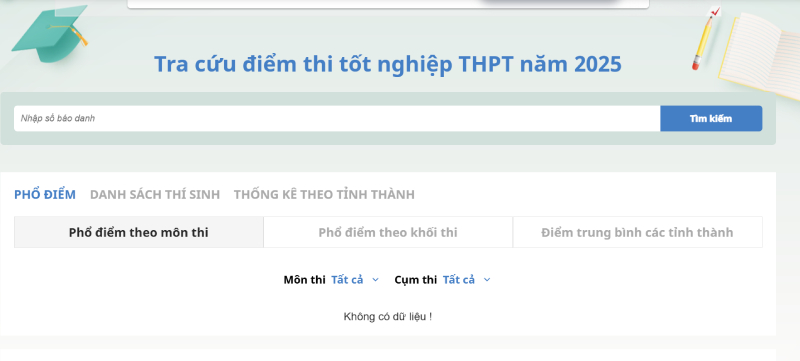Open the DANH SÁCH THÍ SINH tab
The height and width of the screenshot is (361, 800).
[x=155, y=194]
